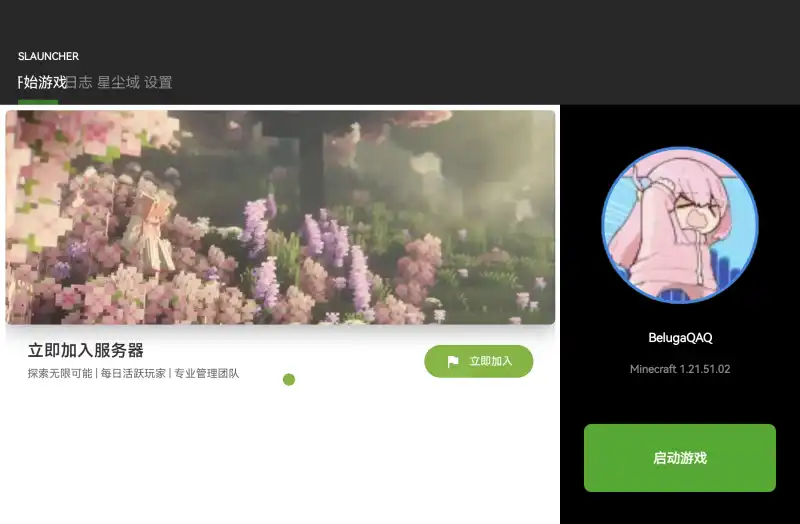Click the white flag icon in 立即加入
This screenshot has width=800, height=524.
coord(453,362)
